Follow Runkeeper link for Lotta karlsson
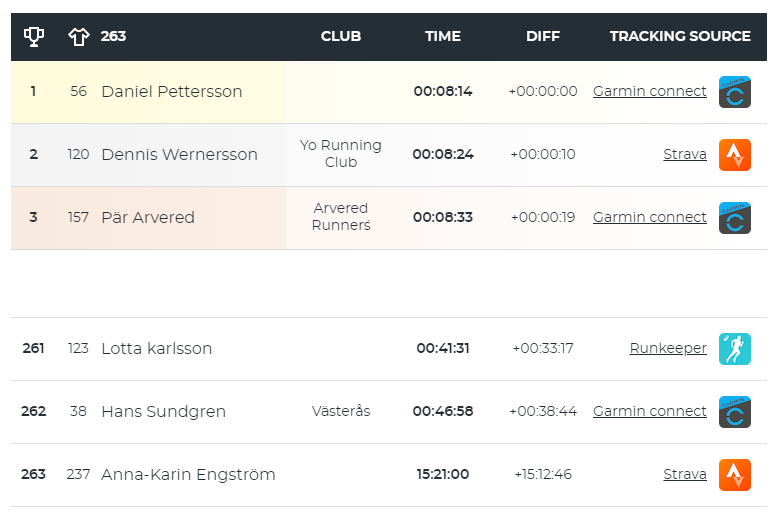771x522 pixels. [668, 348]
